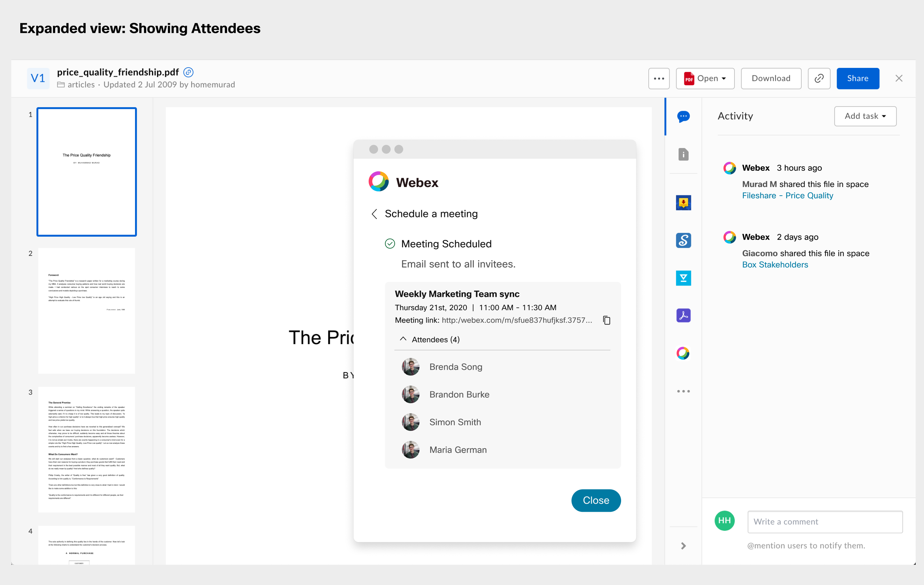Select page 4 thumbnail

point(87,545)
